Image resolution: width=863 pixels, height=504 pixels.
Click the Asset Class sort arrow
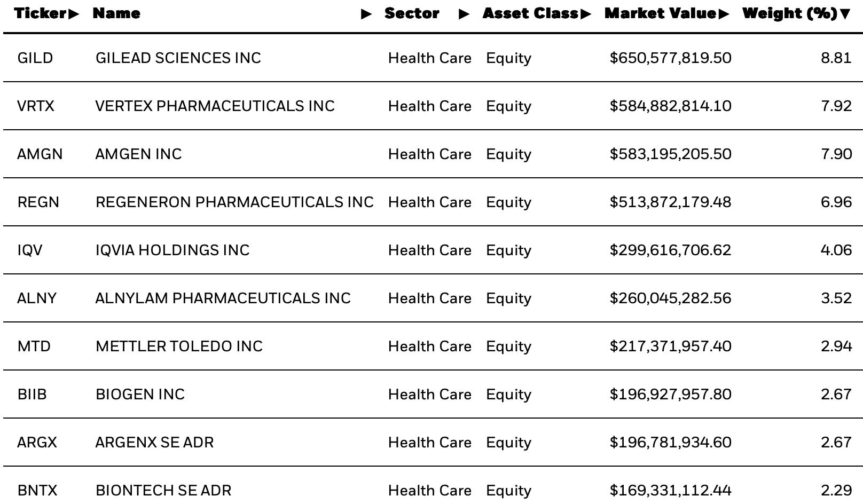(x=585, y=14)
